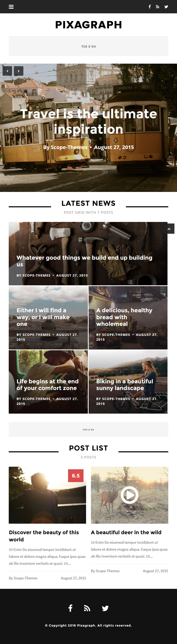
Task: Open the Twitter icon in header
Action: [x=166, y=7]
